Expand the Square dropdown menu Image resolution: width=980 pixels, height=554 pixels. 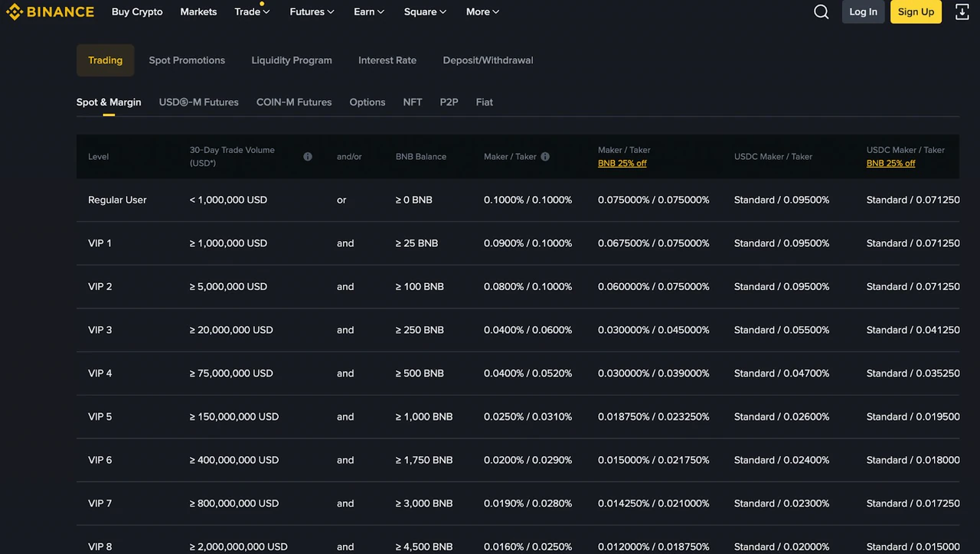coord(425,11)
